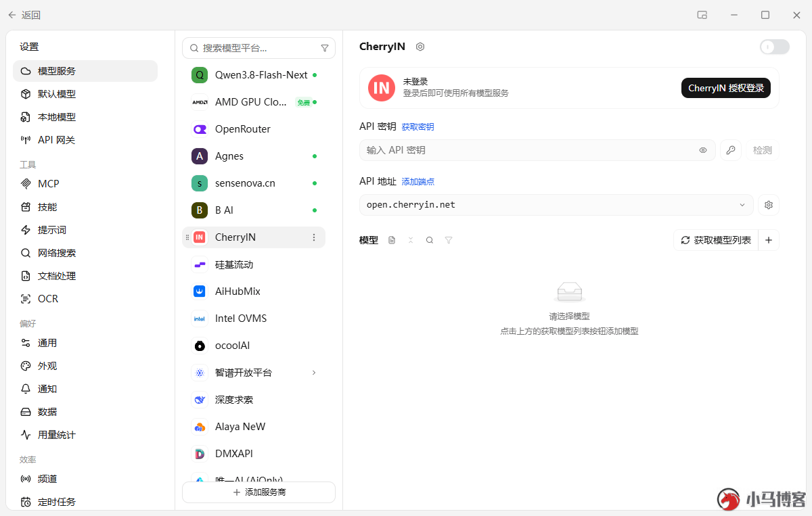Click the 检测 check button
Viewport: 812px width, 516px height.
tap(763, 150)
